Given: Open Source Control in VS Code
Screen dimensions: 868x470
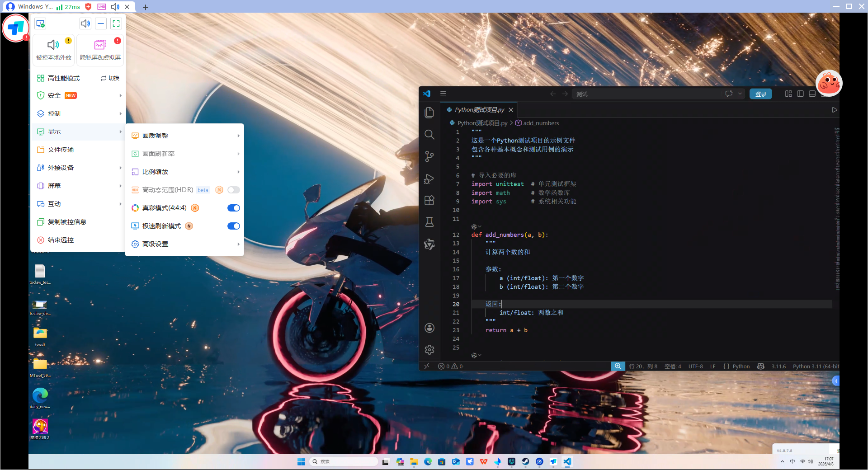Looking at the screenshot, I should point(429,156).
